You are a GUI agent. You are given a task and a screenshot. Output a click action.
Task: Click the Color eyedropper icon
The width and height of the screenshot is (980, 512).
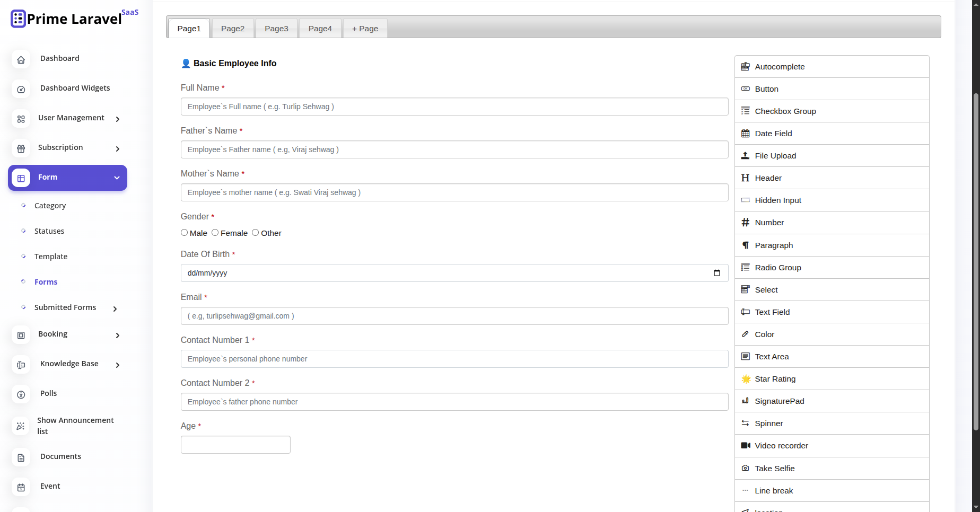click(745, 334)
